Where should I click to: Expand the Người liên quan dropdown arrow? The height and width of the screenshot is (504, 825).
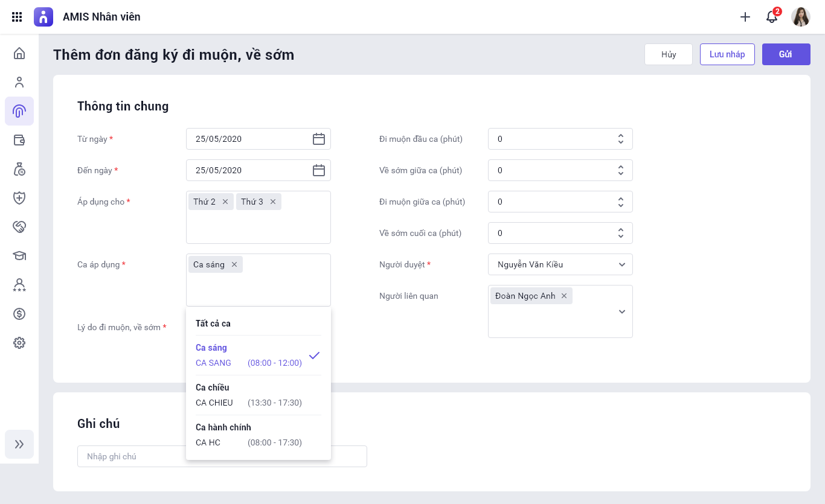point(622,311)
